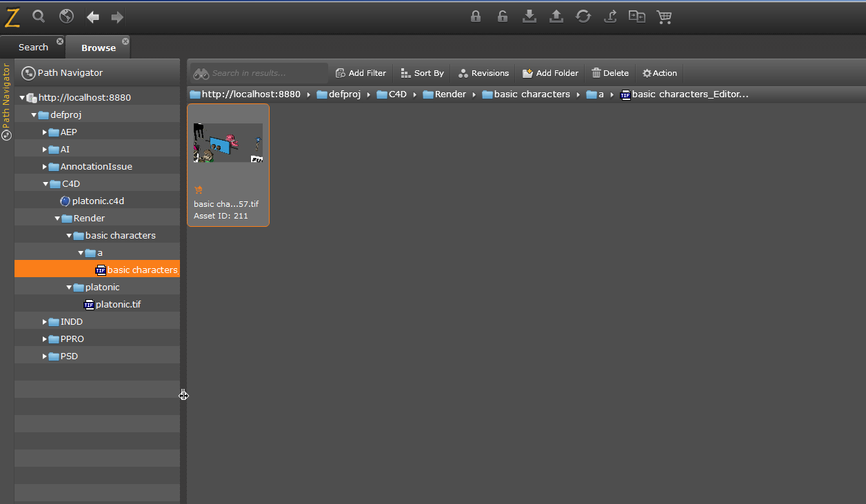Open the Action menu

[x=660, y=73]
